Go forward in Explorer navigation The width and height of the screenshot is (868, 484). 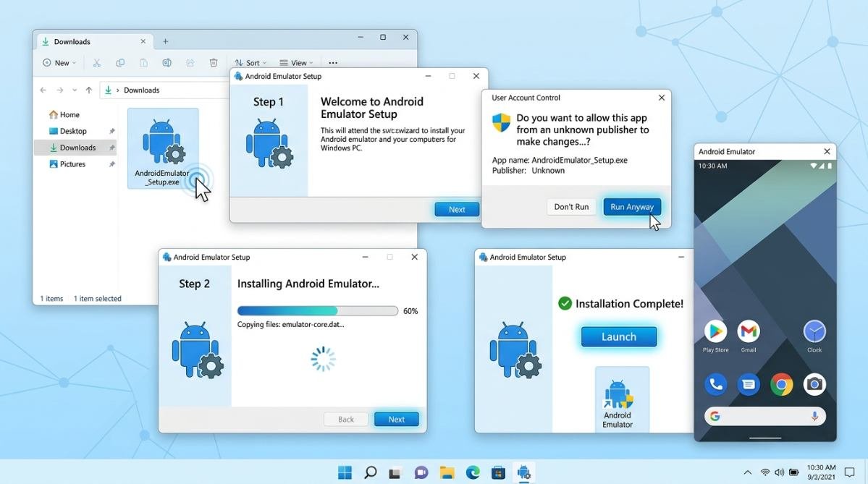(x=60, y=90)
